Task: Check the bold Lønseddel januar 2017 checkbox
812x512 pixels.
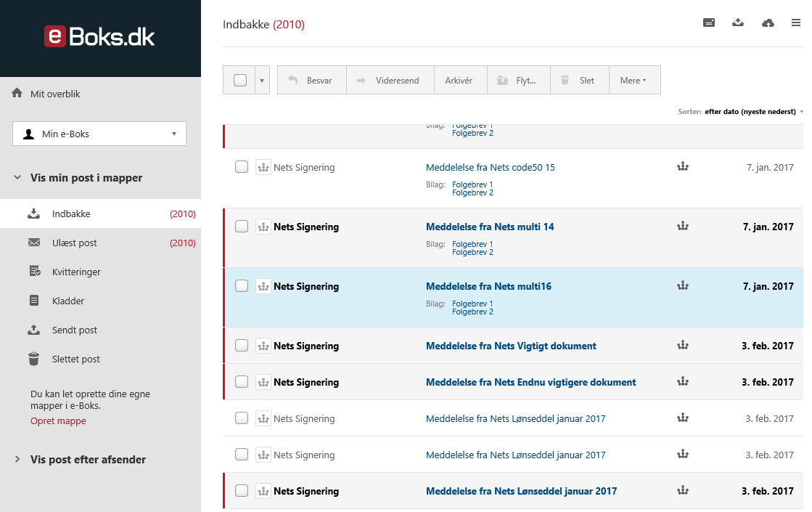Action: [x=242, y=491]
